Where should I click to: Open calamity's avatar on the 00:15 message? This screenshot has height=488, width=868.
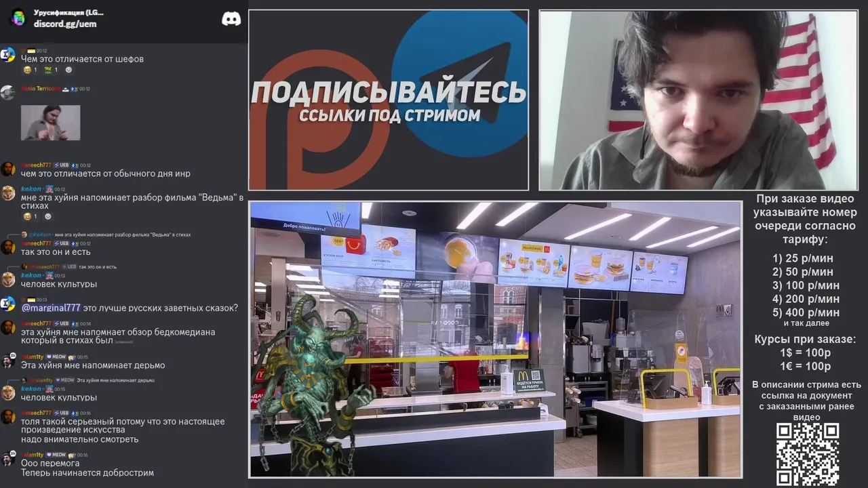[x=8, y=361]
